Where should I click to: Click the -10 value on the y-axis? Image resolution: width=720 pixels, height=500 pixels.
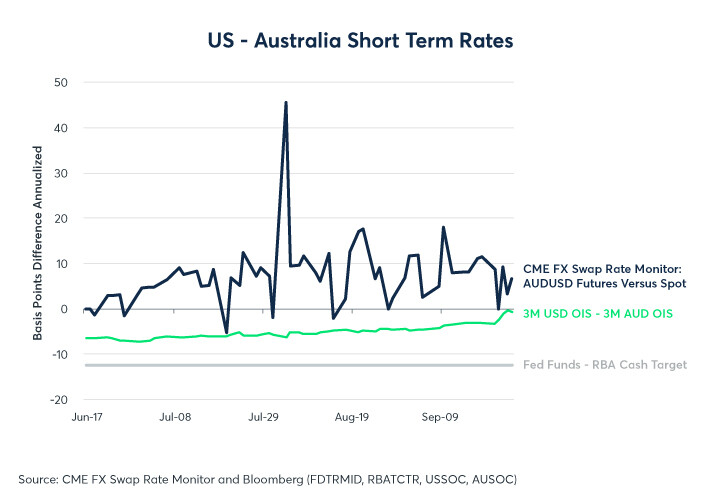pyautogui.click(x=59, y=354)
